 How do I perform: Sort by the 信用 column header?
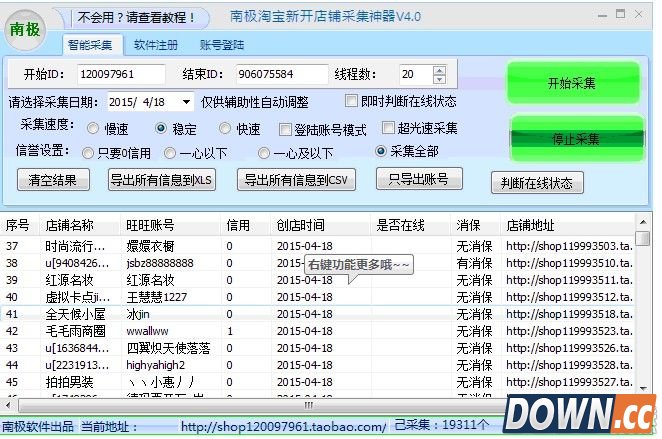coord(245,225)
